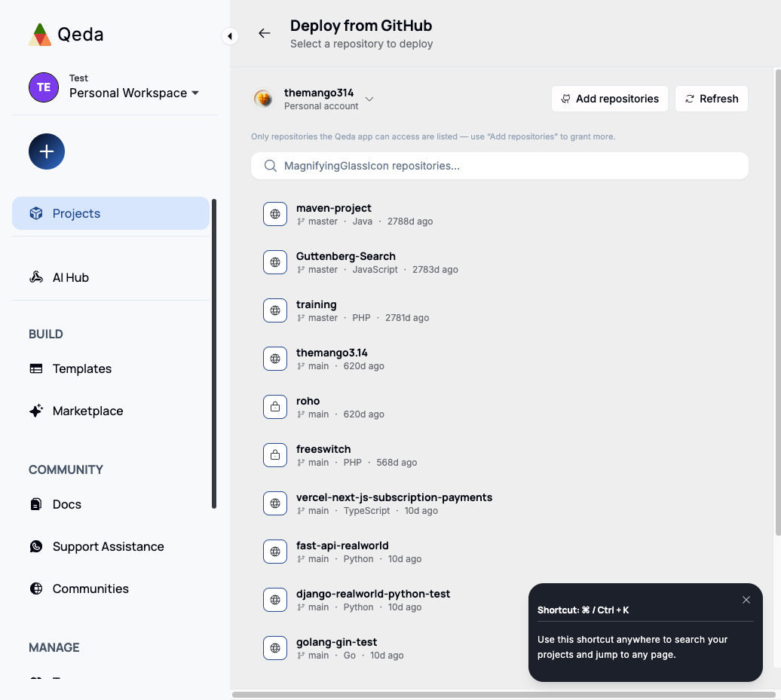Click the Qeda logo icon
The height and width of the screenshot is (700, 781).
click(40, 35)
